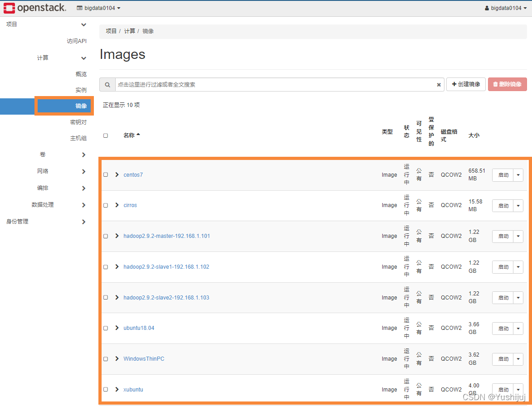Sort images by 名称 column header
532x406 pixels.
pyautogui.click(x=132, y=135)
